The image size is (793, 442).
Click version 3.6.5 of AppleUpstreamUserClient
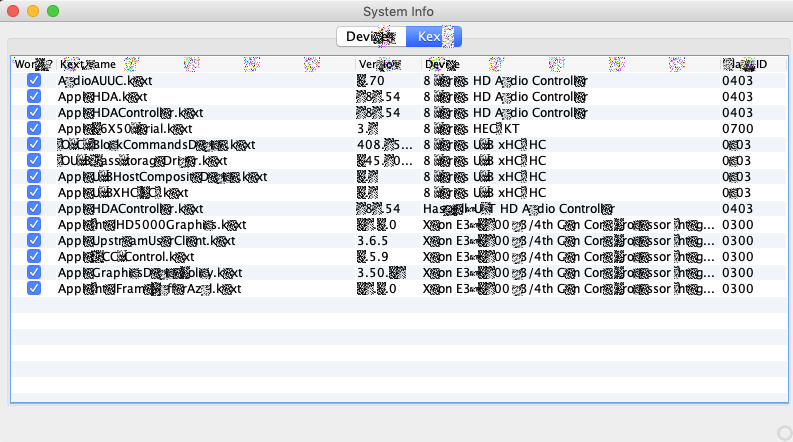pyautogui.click(x=372, y=241)
